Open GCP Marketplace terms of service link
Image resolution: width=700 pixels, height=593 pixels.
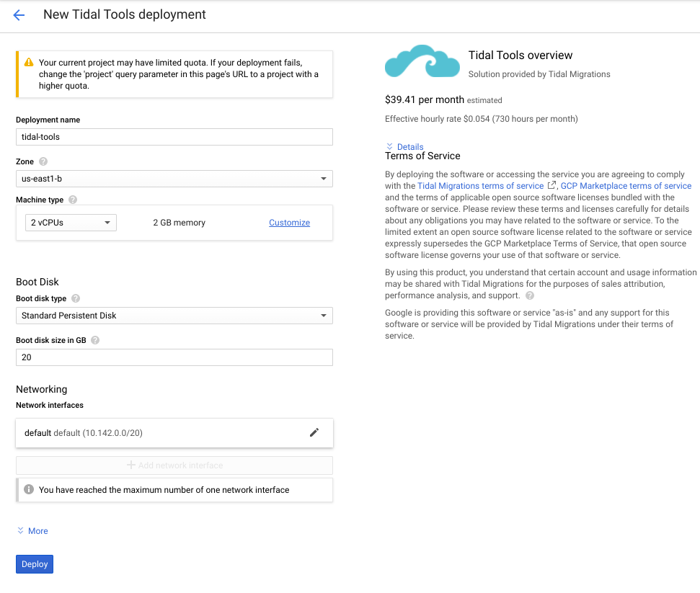[x=625, y=186]
